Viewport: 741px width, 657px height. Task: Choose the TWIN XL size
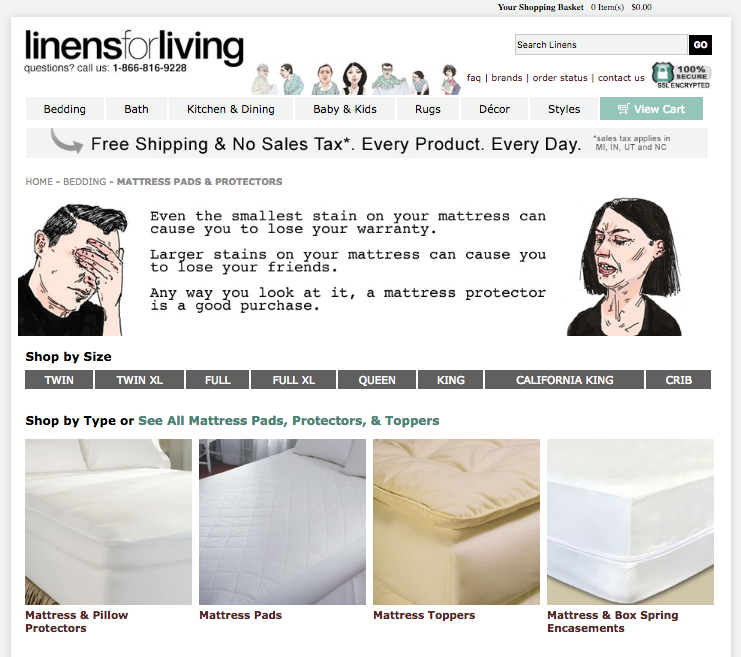(x=139, y=380)
